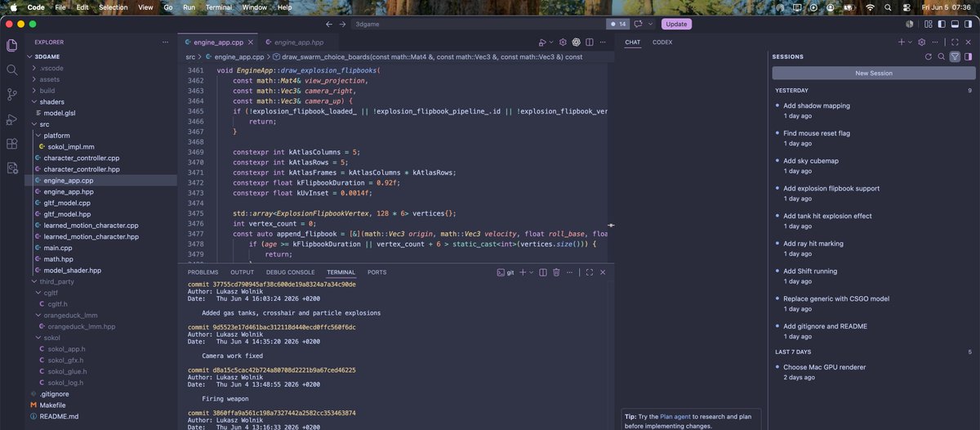This screenshot has height=430, width=980.
Task: Open the Selection menu
Action: (x=114, y=7)
